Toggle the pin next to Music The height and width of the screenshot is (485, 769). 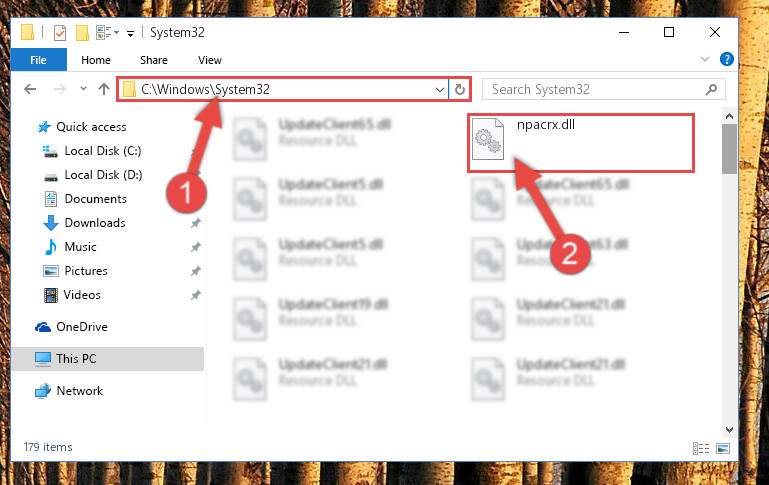pyautogui.click(x=196, y=247)
